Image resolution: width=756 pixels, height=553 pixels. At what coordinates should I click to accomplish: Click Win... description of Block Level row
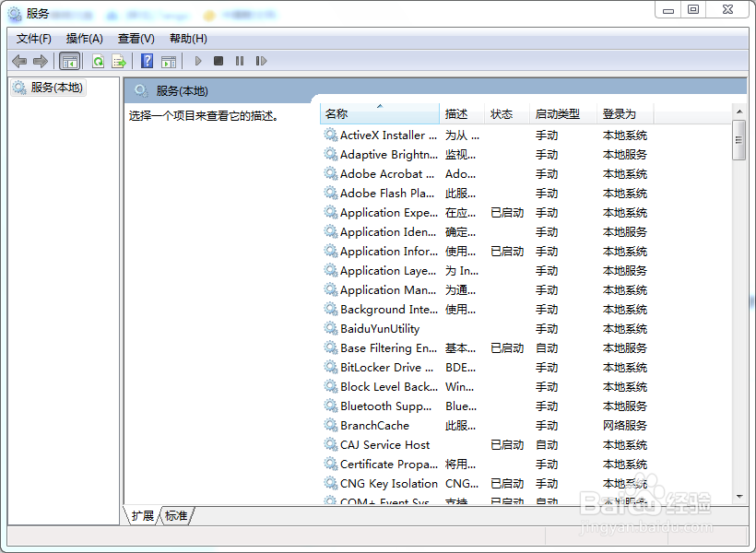click(x=459, y=387)
